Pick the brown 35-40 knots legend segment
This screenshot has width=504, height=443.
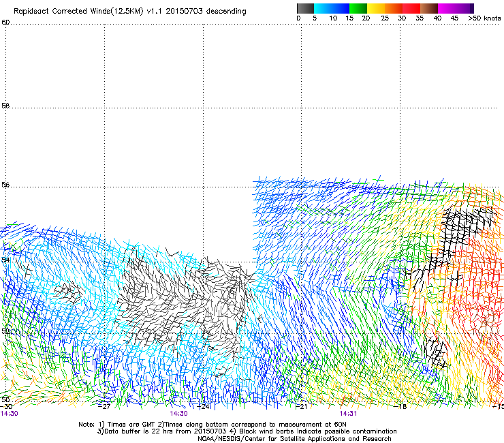(x=429, y=8)
